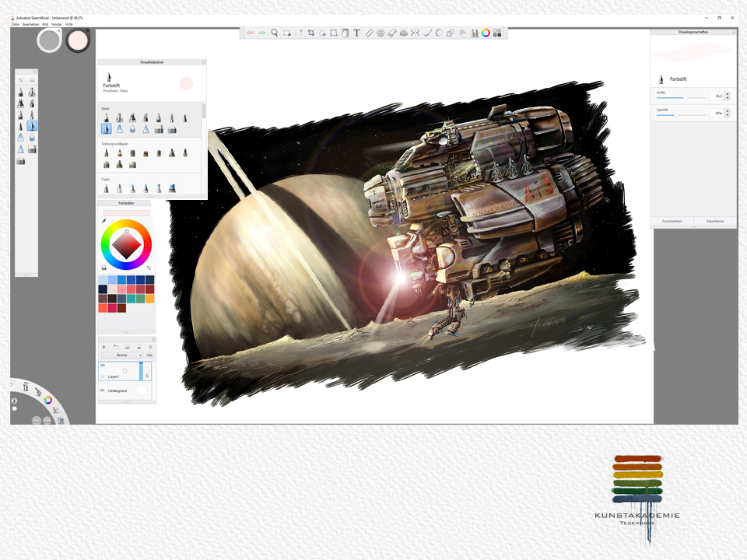This screenshot has width=747, height=560.
Task: Select the highlighted Farbstift brush in Pinselbibliothek
Action: 107,129
